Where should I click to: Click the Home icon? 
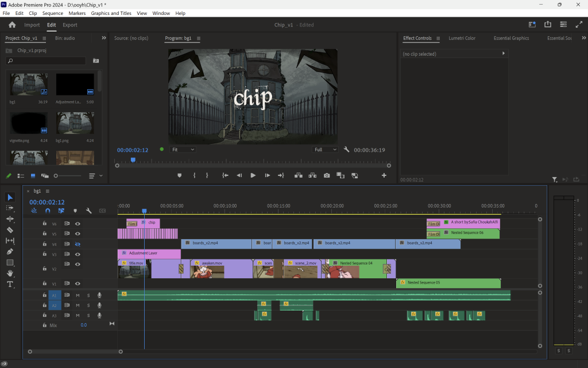[12, 25]
